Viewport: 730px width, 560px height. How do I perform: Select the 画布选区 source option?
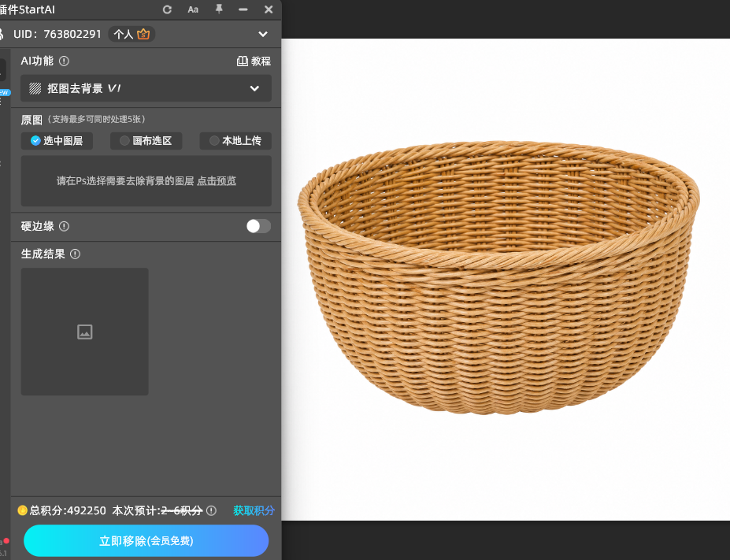146,140
